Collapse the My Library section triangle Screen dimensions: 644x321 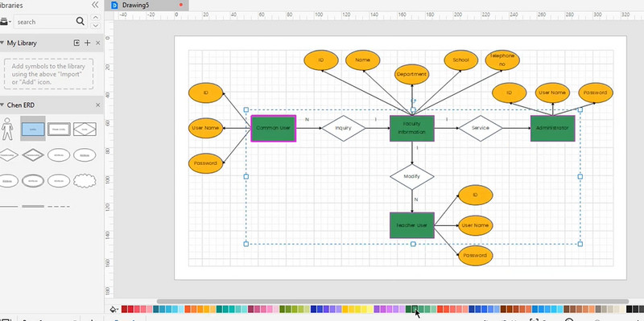(x=2, y=43)
